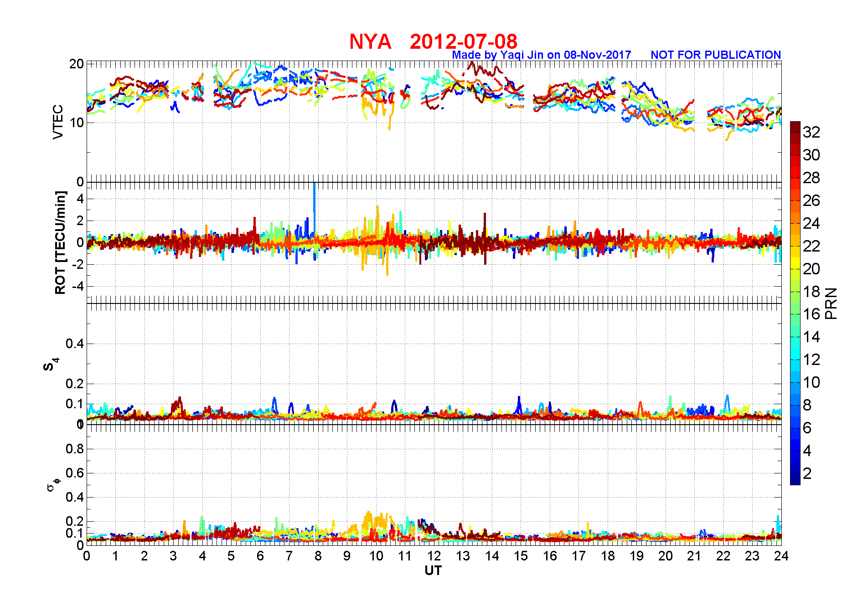Click the dark red top of the PRN colorbar
This screenshot has width=868, height=606.
tap(795, 127)
